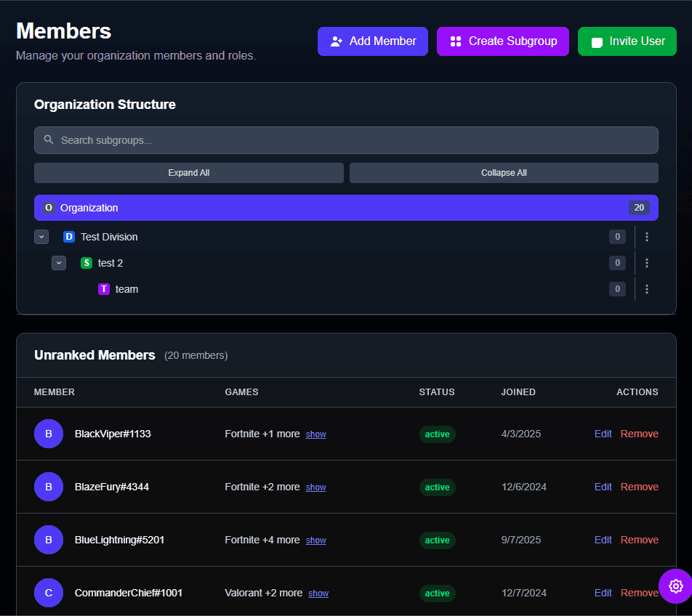This screenshot has width=692, height=616.
Task: Click the grid icon on Create Subgroup
Action: point(454,41)
